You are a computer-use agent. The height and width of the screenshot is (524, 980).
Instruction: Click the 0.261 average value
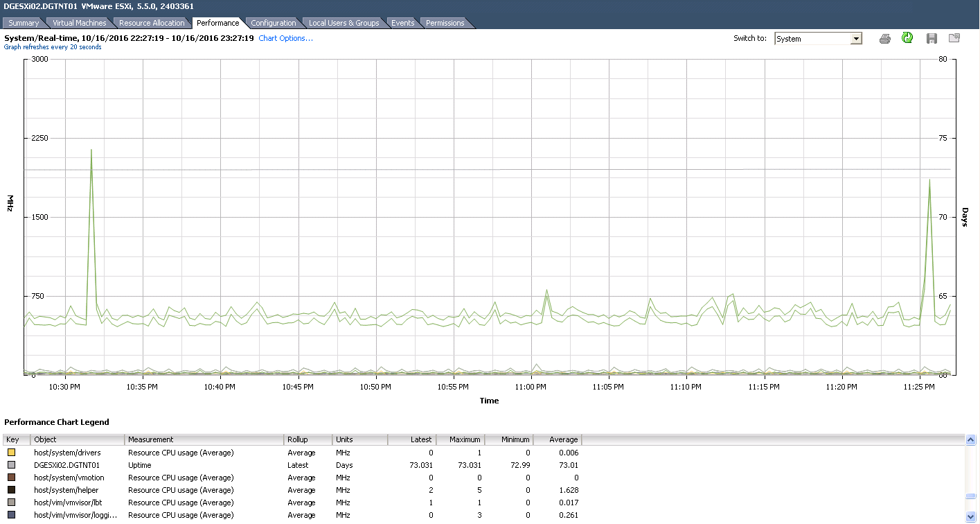coord(568,515)
